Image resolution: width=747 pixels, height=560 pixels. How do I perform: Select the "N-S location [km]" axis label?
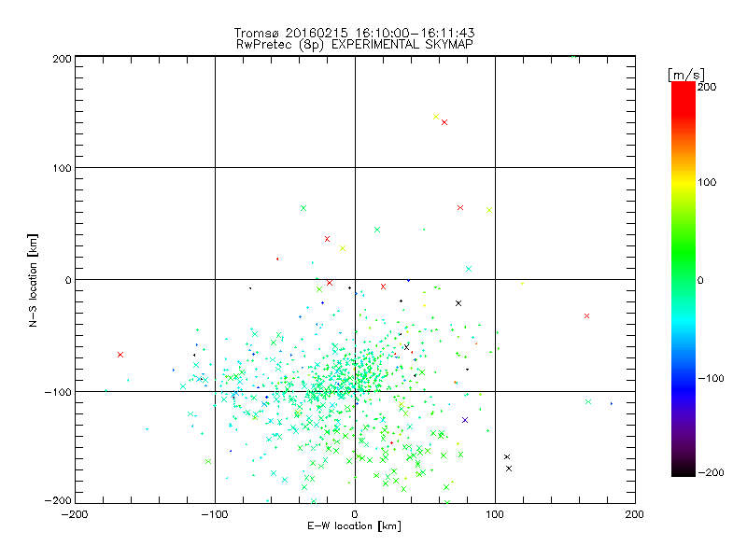[33, 281]
